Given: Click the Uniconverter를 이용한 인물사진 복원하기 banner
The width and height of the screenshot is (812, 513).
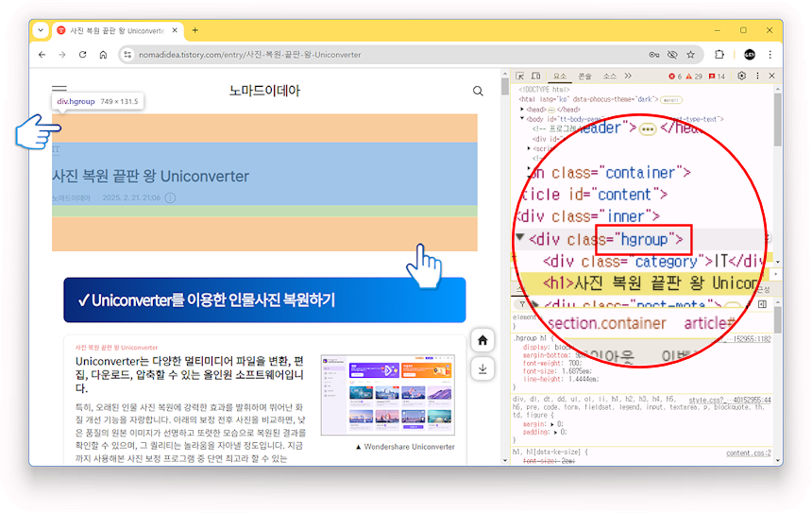Looking at the screenshot, I should 264,300.
